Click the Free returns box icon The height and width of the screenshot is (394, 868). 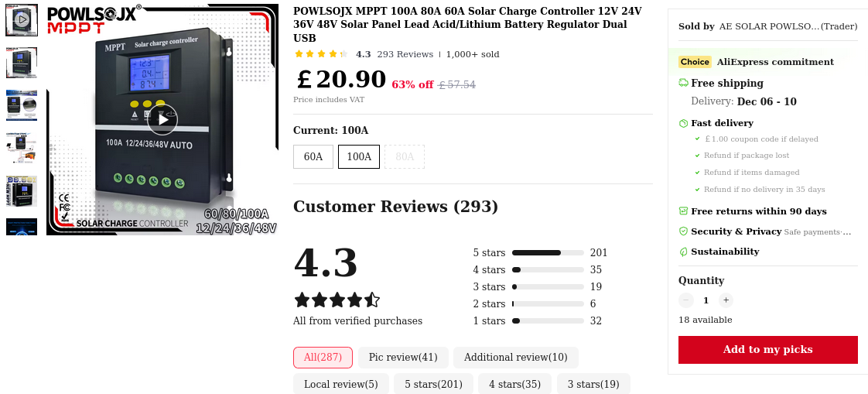683,211
